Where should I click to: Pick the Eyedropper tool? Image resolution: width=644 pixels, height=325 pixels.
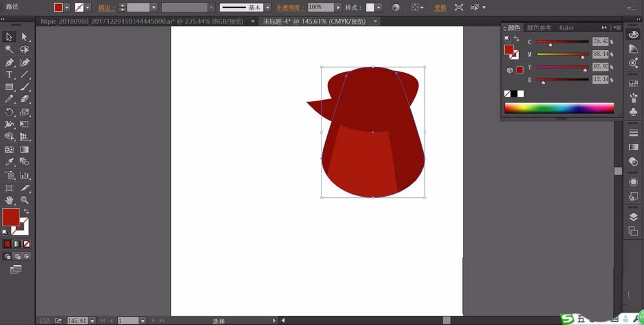click(9, 162)
